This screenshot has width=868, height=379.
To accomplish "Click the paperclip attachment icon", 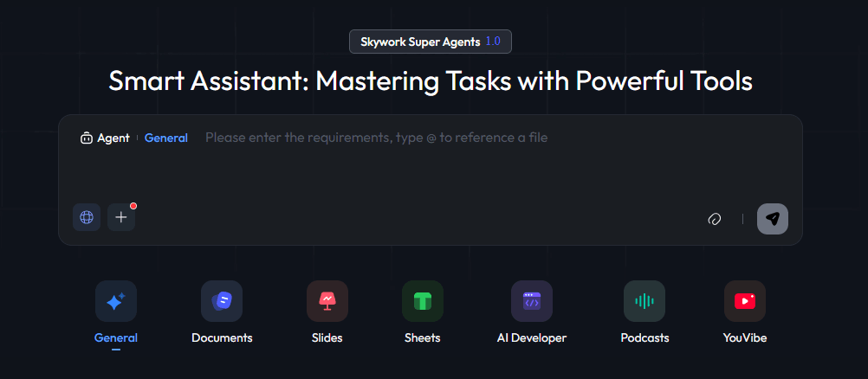I will (714, 219).
